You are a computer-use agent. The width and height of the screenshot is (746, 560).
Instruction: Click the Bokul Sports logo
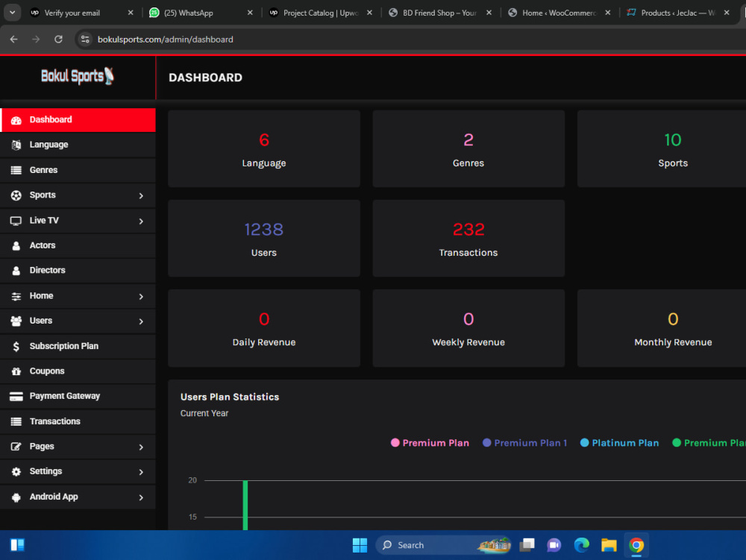[78, 76]
